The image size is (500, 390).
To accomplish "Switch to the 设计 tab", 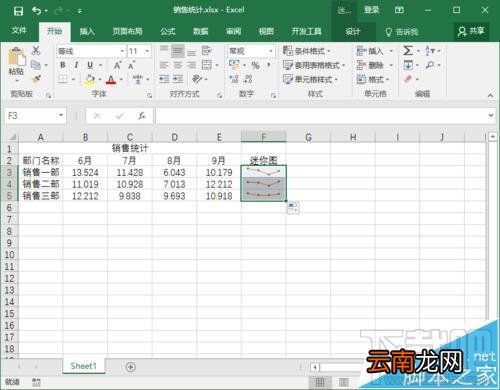I will [353, 31].
